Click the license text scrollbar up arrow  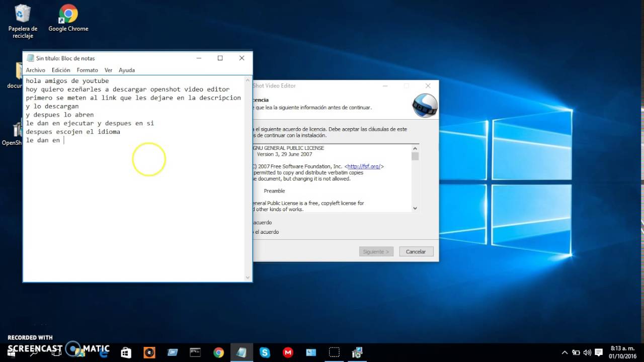tap(415, 148)
